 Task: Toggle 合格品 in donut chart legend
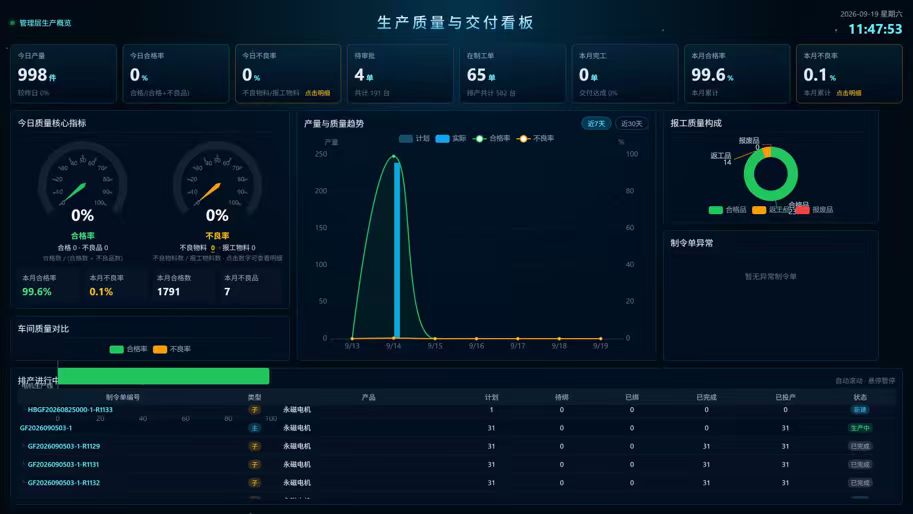pyautogui.click(x=727, y=210)
